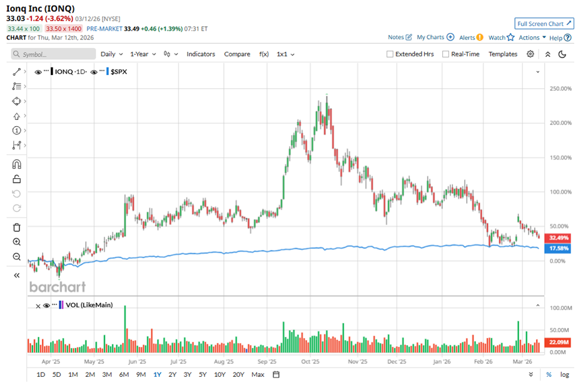Zoom out of the chart

[x=17, y=256]
